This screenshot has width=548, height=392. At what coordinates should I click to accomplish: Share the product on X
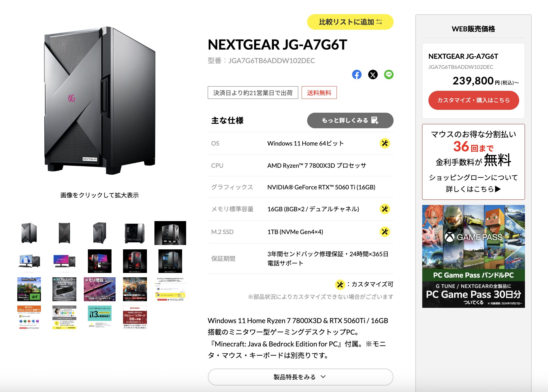point(373,75)
